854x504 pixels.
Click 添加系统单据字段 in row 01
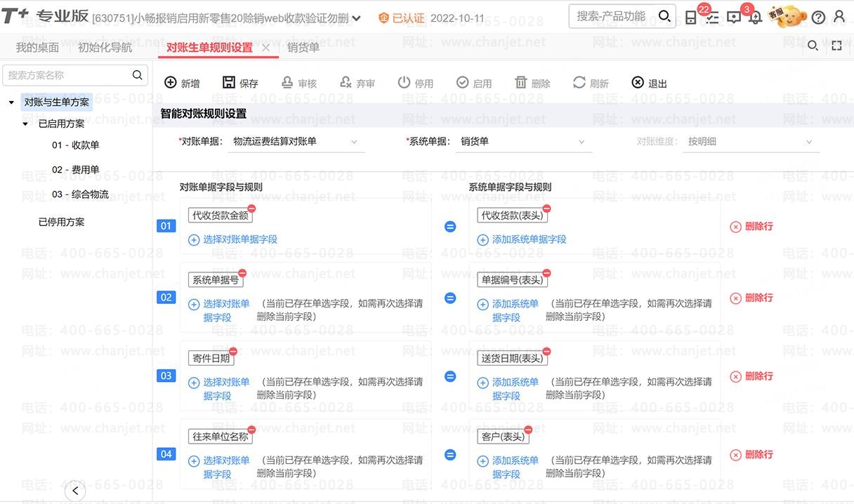pyautogui.click(x=522, y=239)
